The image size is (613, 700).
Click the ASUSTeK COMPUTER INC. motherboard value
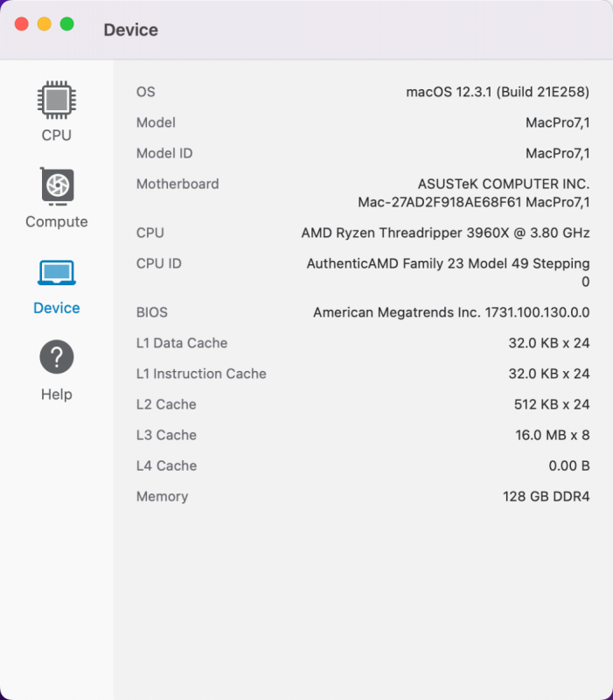[504, 184]
